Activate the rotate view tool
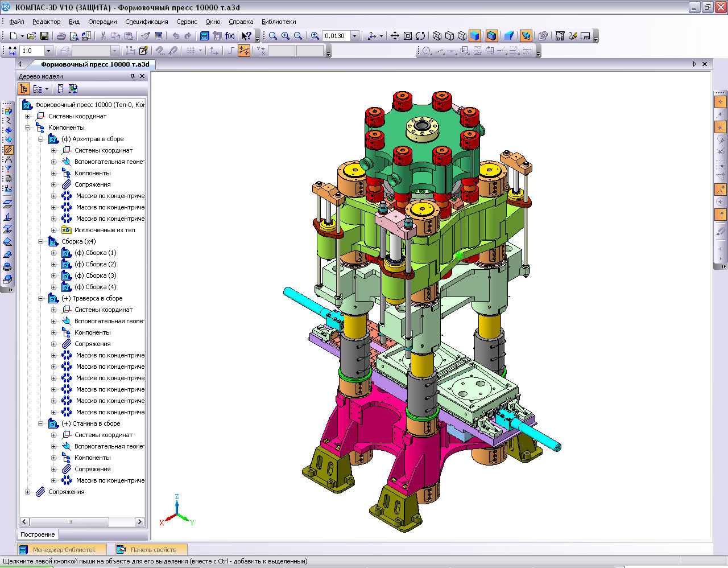 coord(420,36)
